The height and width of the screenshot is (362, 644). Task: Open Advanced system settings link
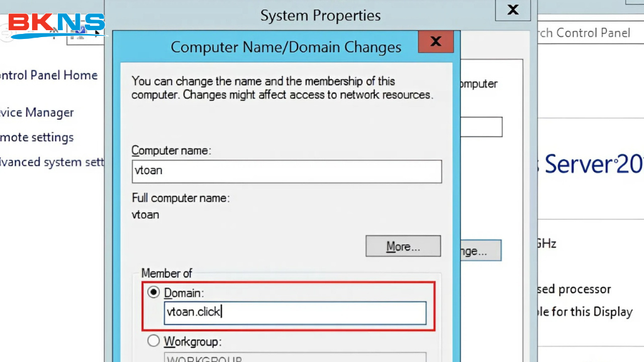pos(52,162)
